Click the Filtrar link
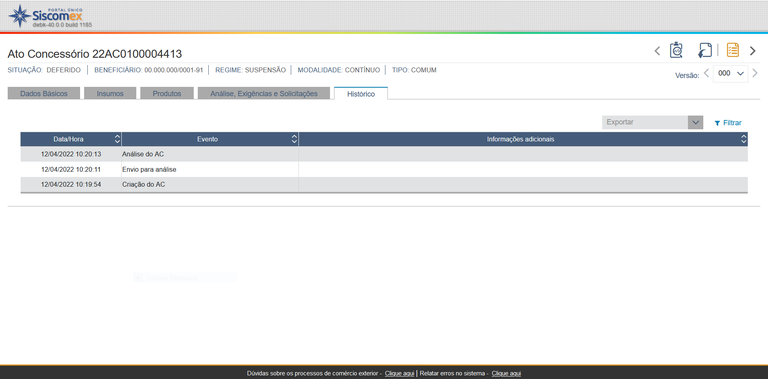The height and width of the screenshot is (379, 768). pos(728,123)
